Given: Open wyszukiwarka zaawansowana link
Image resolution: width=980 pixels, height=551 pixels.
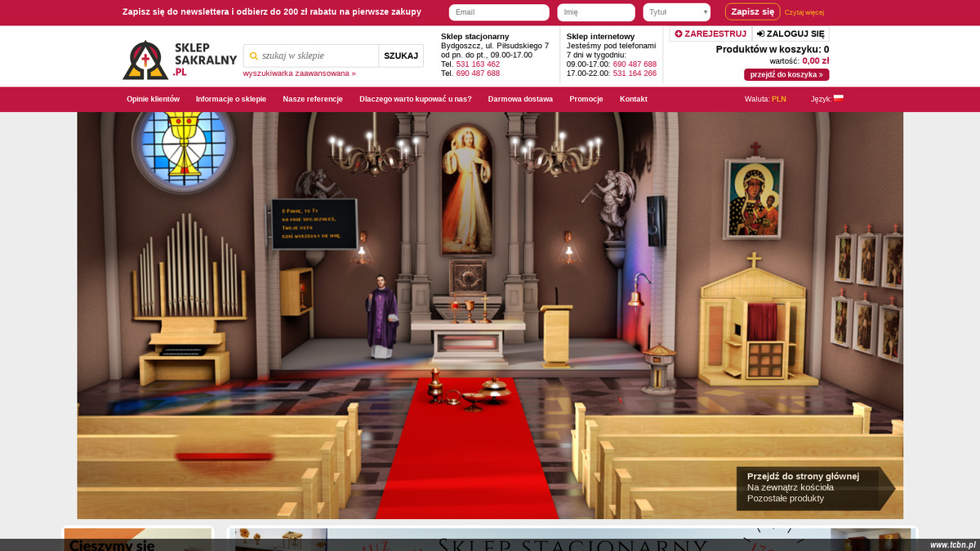Looking at the screenshot, I should click(300, 73).
